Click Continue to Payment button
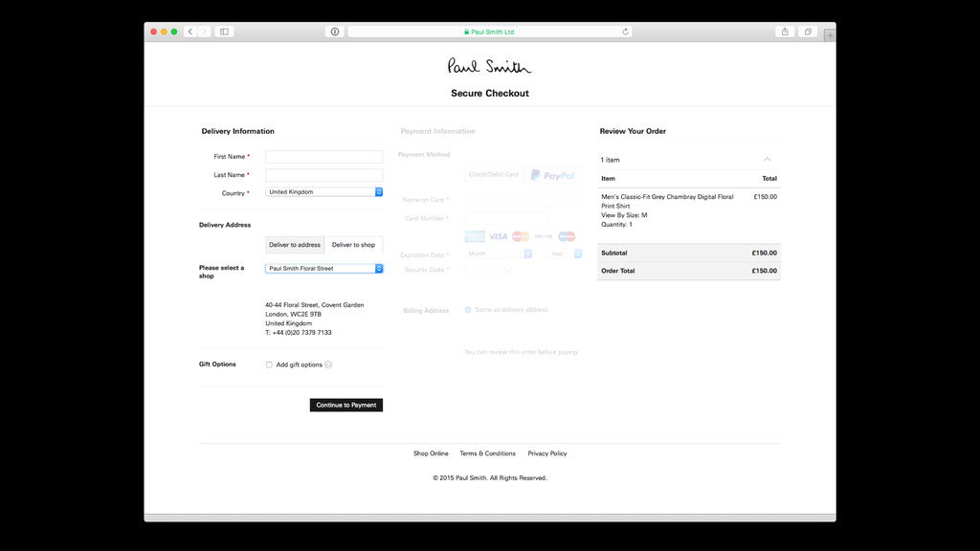This screenshot has width=980, height=551. click(346, 406)
